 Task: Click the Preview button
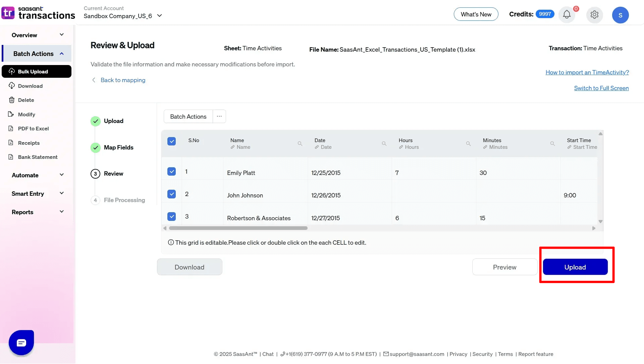click(x=504, y=267)
